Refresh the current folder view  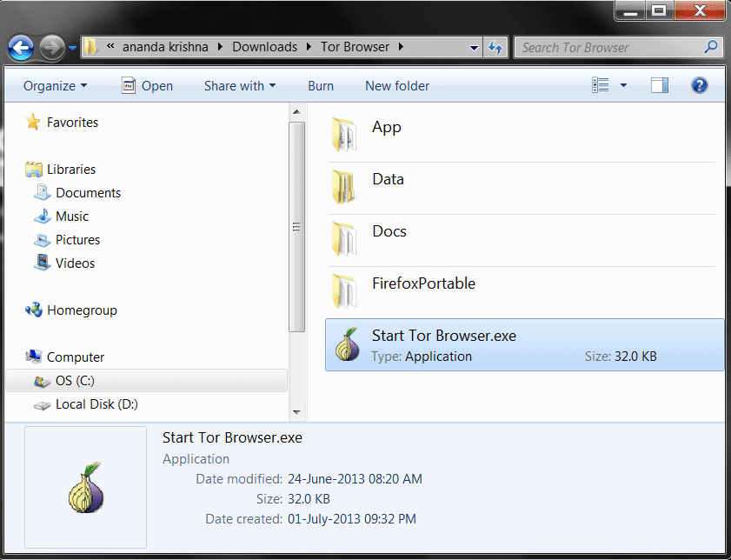[x=495, y=47]
